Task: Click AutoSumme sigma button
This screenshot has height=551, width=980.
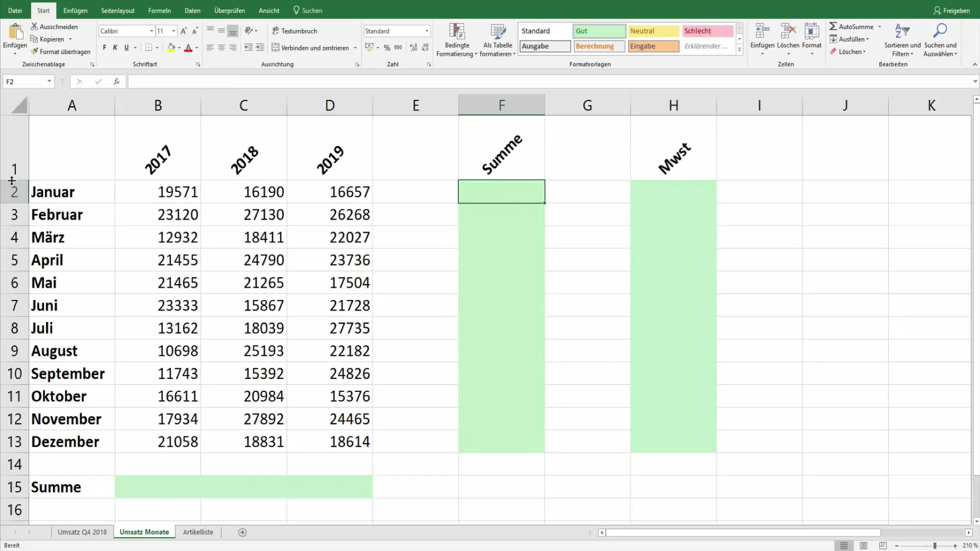Action: pyautogui.click(x=851, y=27)
